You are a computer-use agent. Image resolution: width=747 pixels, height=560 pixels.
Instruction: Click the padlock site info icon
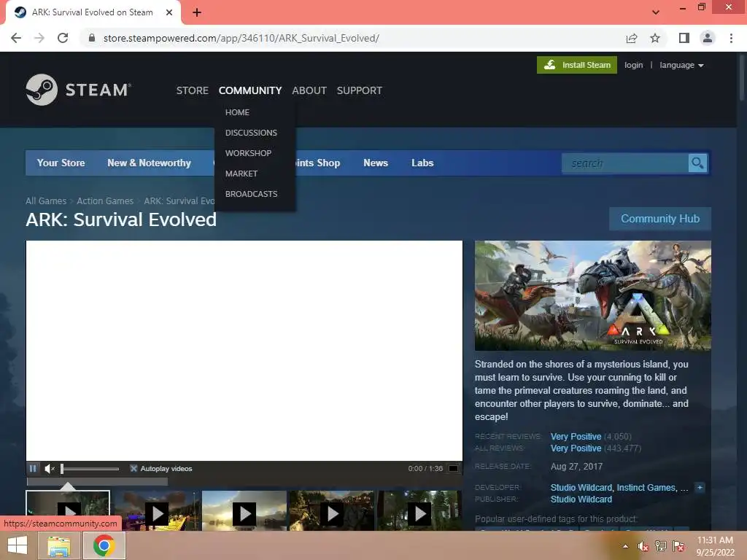pos(92,38)
